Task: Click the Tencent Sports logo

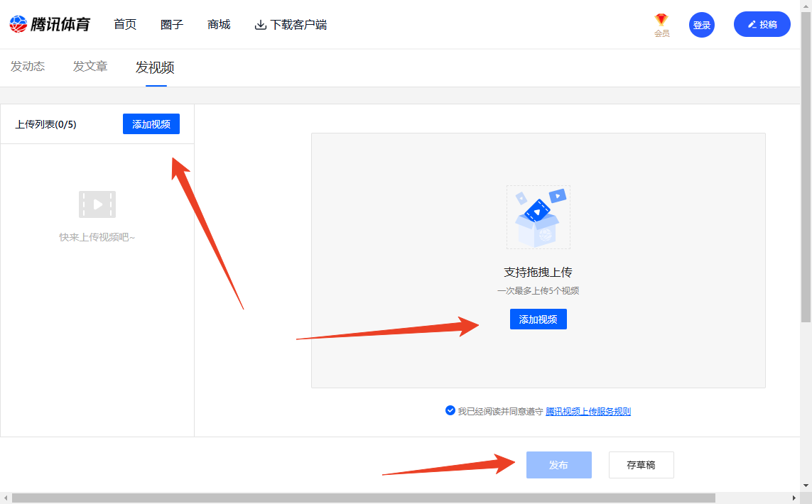Action: [x=50, y=24]
